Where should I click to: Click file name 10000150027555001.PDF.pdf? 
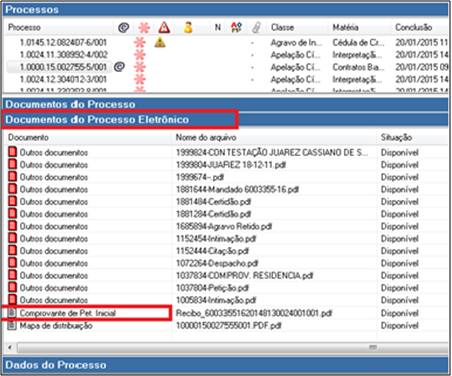(229, 326)
